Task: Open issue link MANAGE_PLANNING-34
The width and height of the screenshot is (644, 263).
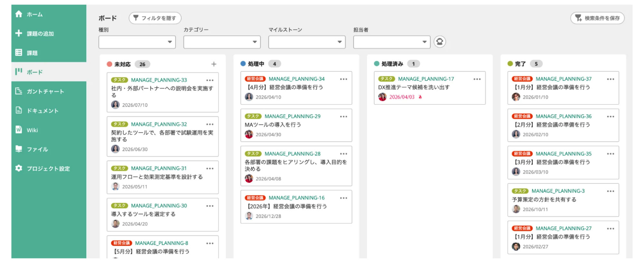Action: (297, 79)
